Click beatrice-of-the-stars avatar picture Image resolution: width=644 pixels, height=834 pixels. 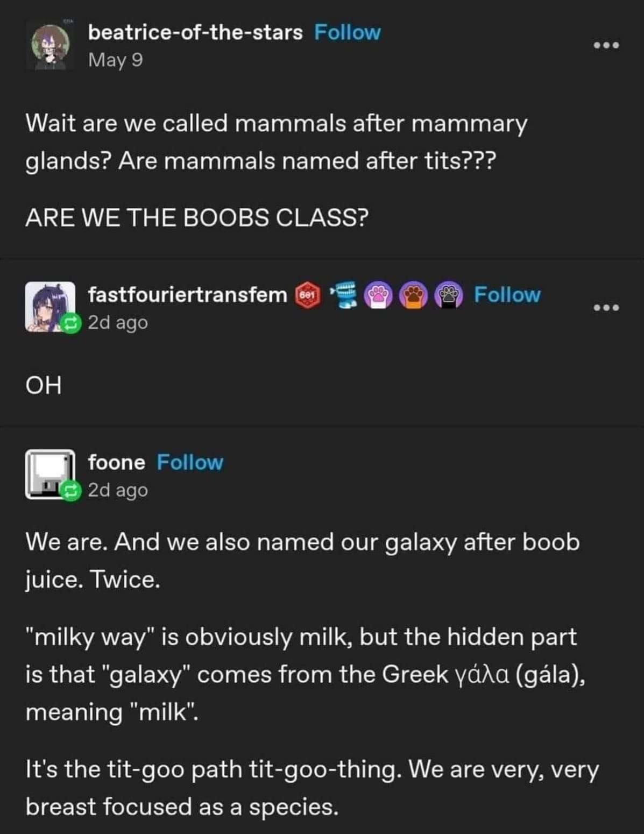(x=49, y=47)
